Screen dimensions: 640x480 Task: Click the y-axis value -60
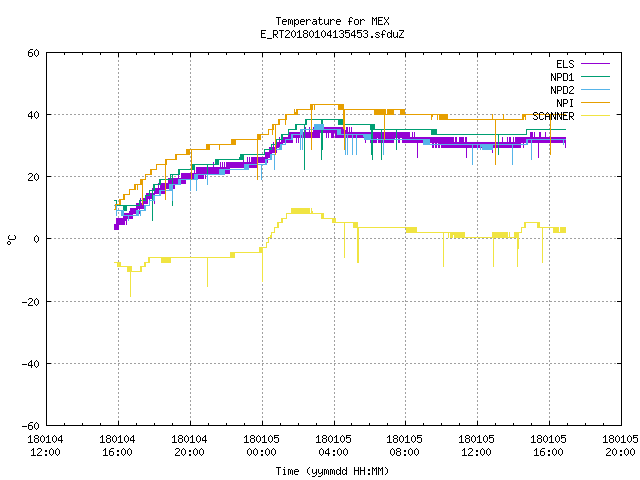[x=31, y=426]
